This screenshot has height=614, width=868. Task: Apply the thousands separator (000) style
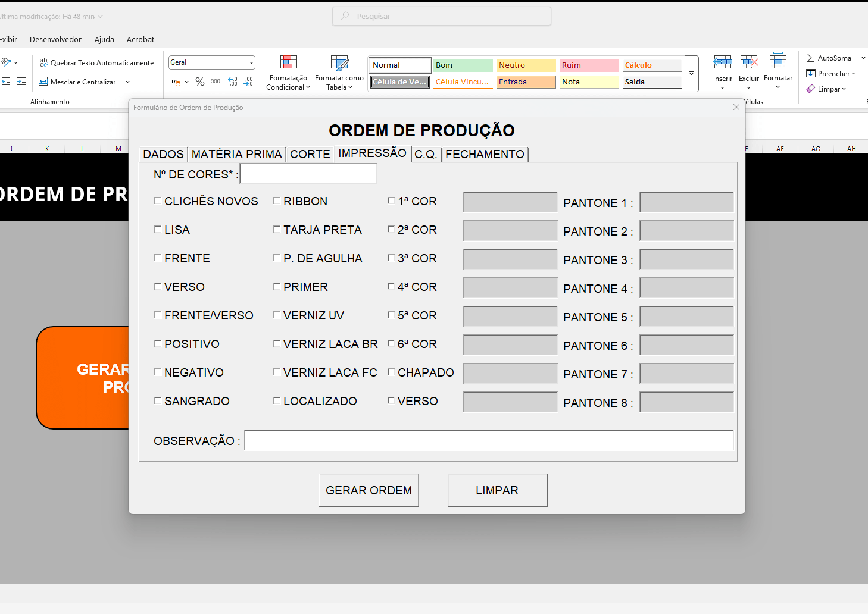coord(216,82)
